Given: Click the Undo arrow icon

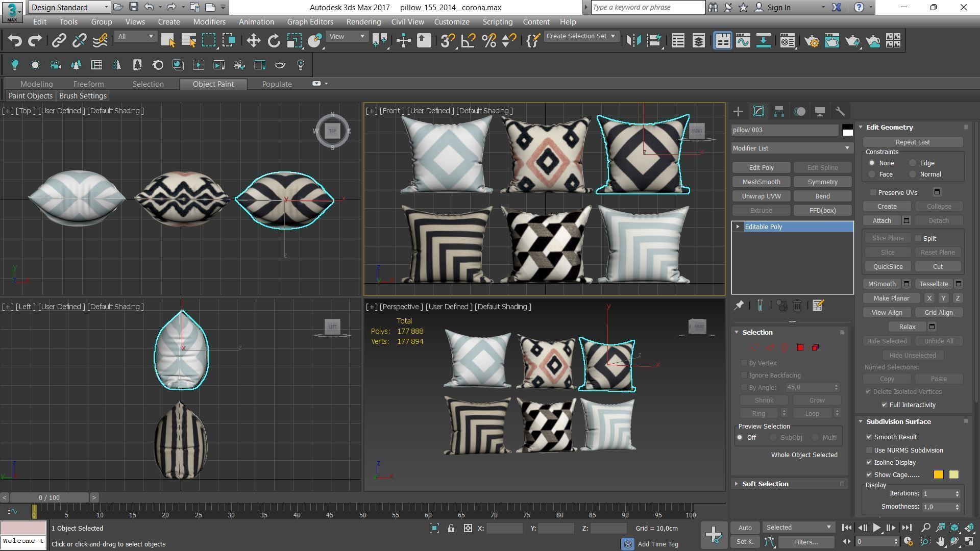Looking at the screenshot, I should [x=15, y=41].
